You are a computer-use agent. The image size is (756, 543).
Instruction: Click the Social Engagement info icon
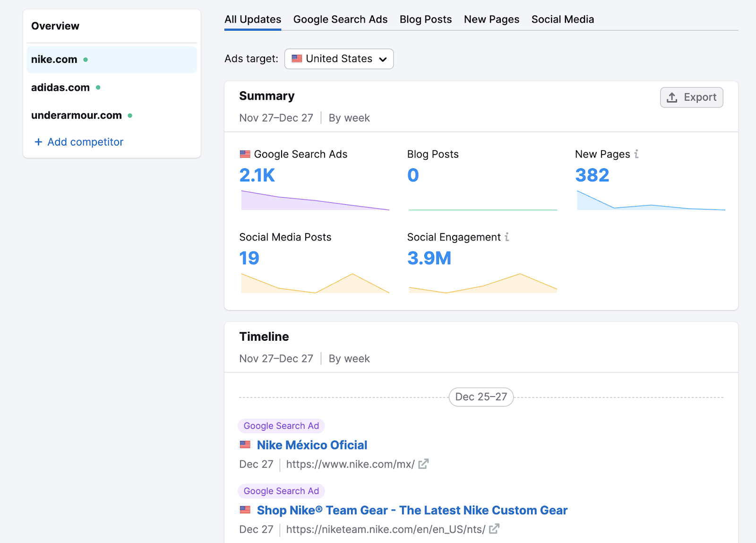pyautogui.click(x=507, y=237)
